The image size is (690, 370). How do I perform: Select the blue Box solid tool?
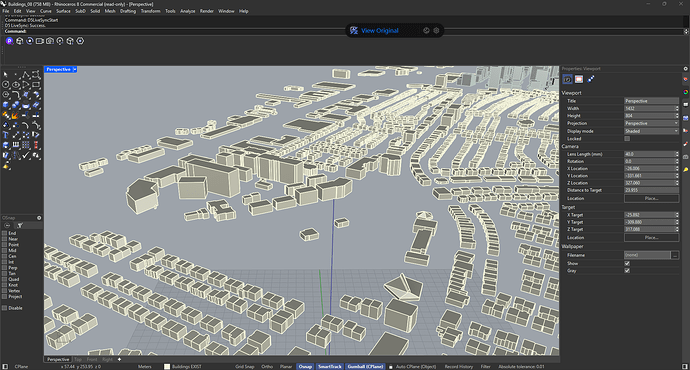[6, 105]
